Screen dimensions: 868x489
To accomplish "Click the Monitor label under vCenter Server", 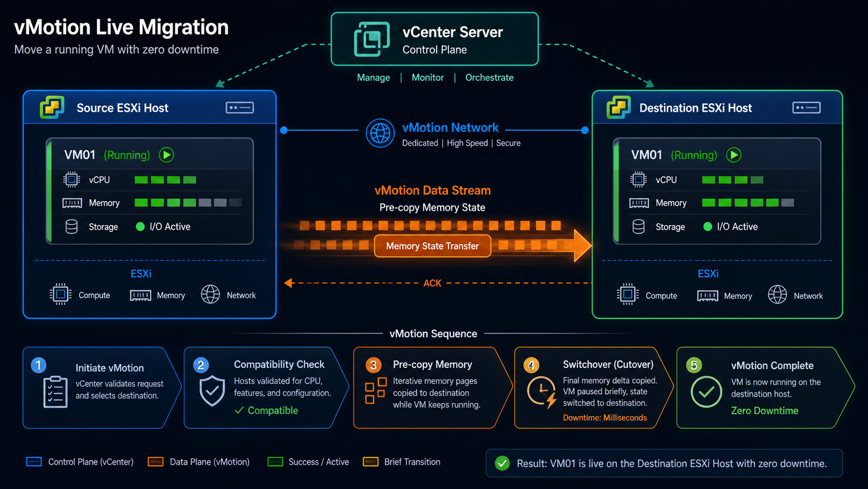I will [x=428, y=77].
